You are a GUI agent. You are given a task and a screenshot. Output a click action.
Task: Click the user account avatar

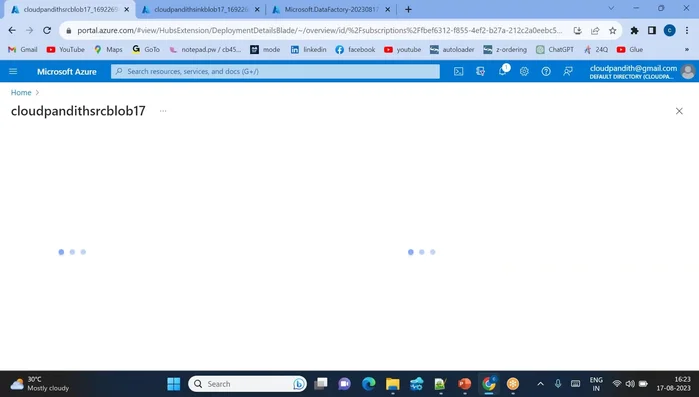(x=688, y=71)
